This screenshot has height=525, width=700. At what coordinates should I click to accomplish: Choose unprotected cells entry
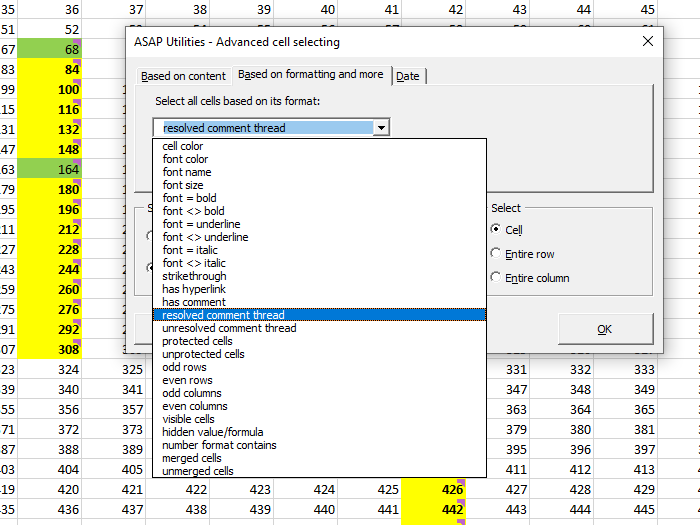pos(319,354)
